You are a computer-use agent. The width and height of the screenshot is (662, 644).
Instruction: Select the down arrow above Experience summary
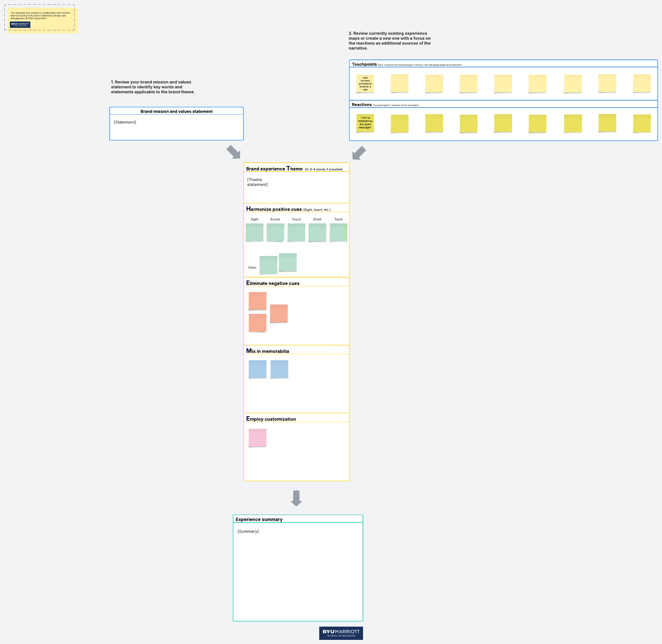296,498
